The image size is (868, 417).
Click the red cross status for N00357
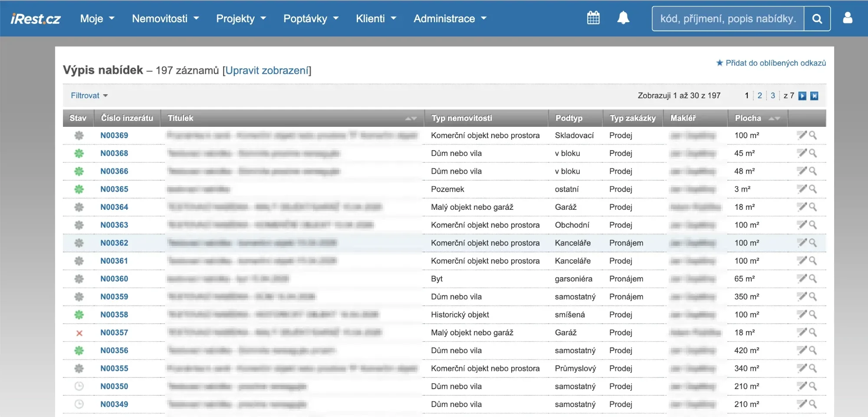(79, 333)
